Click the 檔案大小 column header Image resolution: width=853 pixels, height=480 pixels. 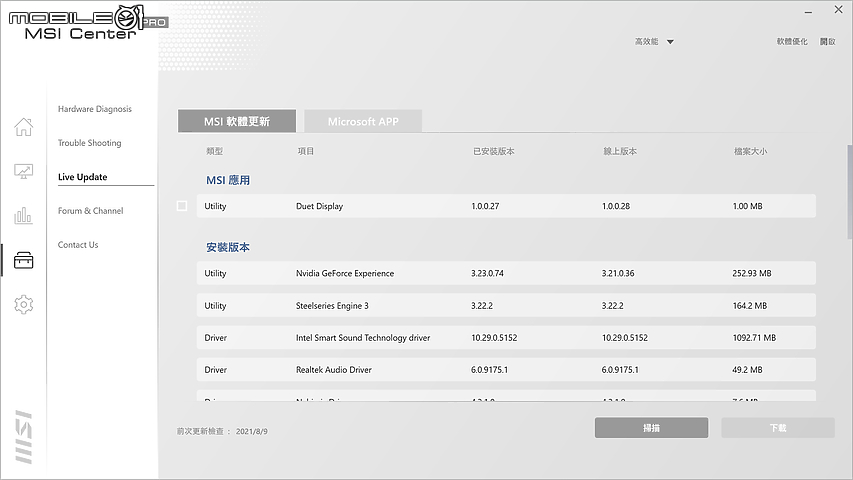coord(750,151)
